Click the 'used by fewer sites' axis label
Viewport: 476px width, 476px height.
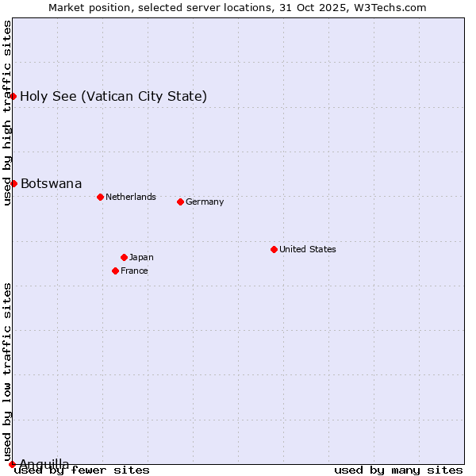point(82,470)
